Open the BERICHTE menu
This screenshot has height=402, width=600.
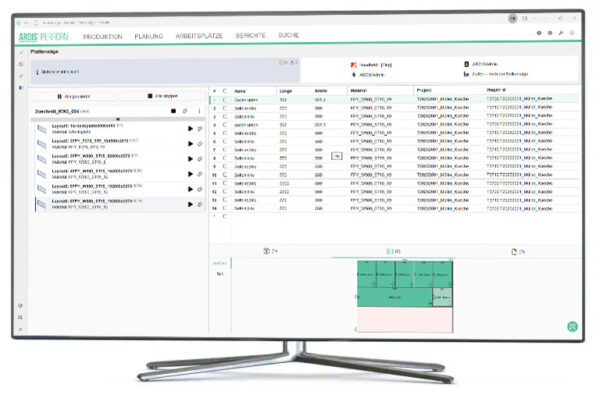point(250,36)
